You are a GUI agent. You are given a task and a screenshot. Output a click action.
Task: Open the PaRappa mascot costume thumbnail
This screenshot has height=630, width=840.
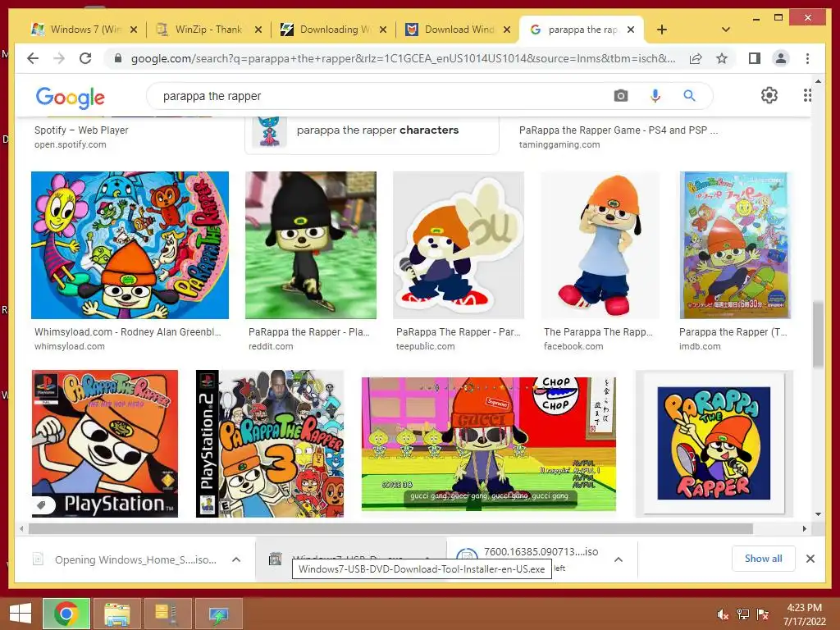600,245
